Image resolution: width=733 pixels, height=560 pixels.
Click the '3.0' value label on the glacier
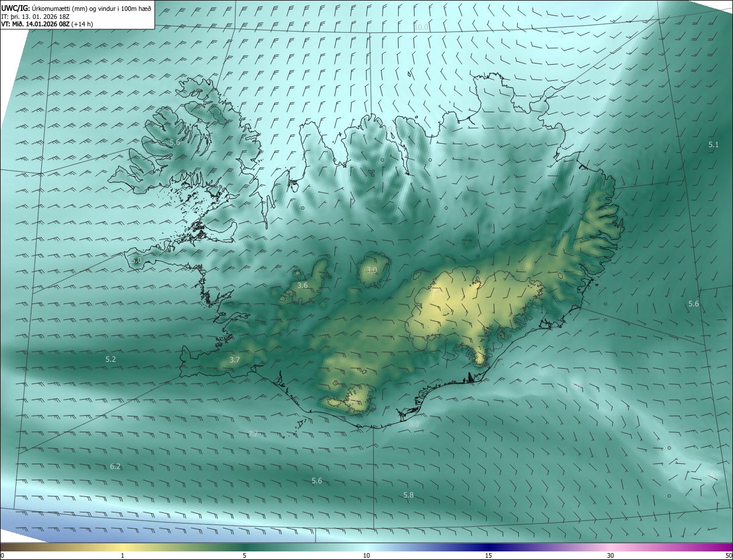click(372, 270)
